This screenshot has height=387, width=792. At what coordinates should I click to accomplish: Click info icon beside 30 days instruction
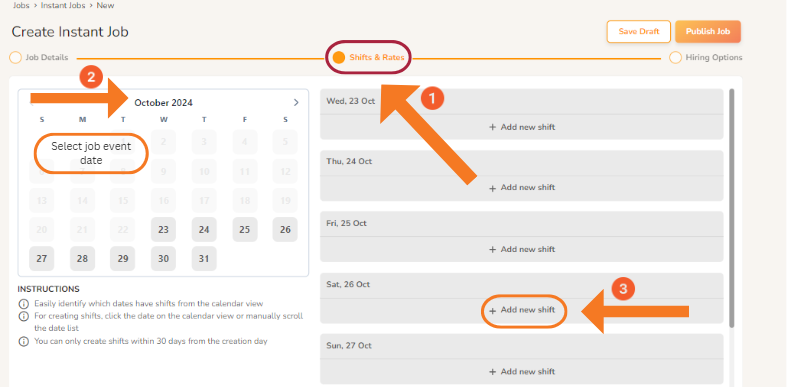click(23, 342)
